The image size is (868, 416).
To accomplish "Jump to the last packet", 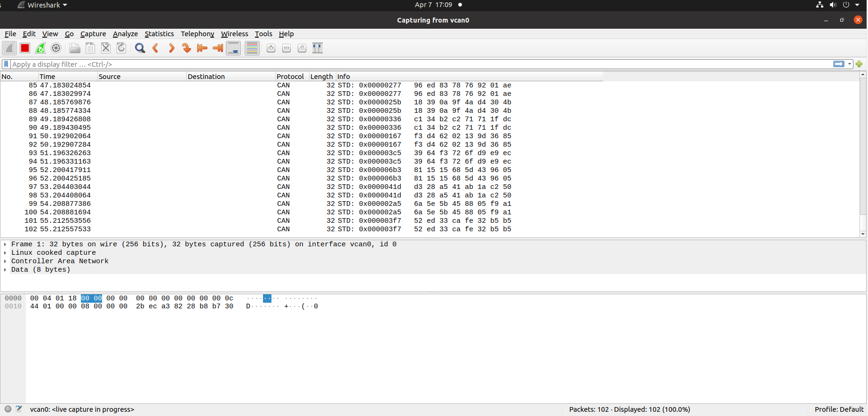I will 217,48.
